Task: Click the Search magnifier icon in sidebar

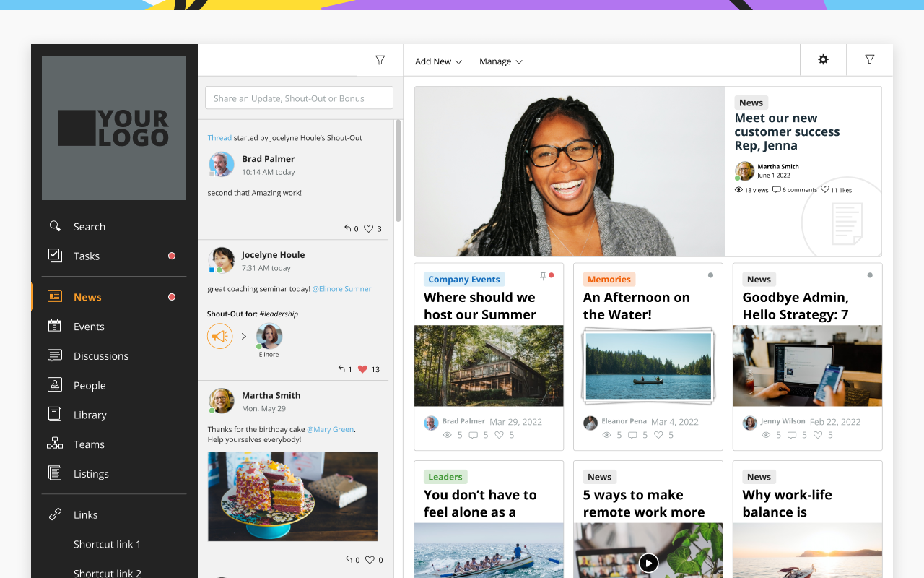Action: point(55,226)
